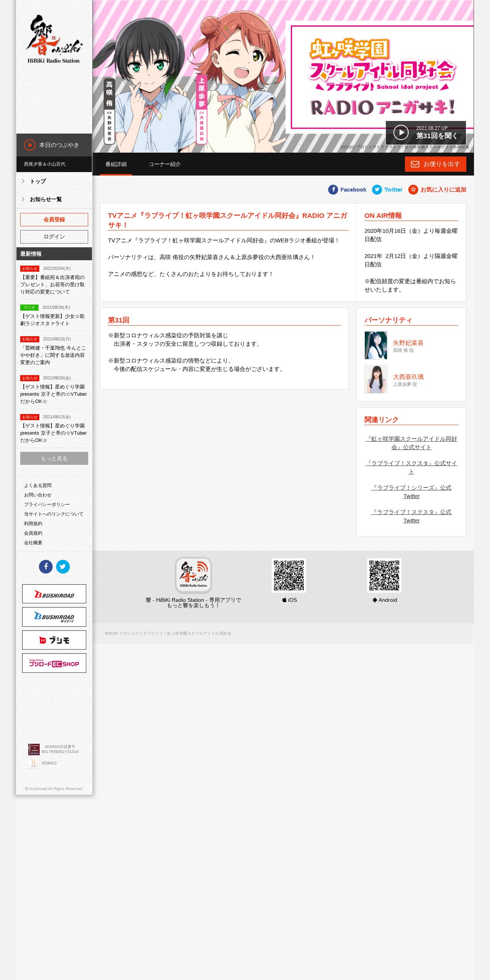Open お問い合わせ link

pyautogui.click(x=38, y=495)
